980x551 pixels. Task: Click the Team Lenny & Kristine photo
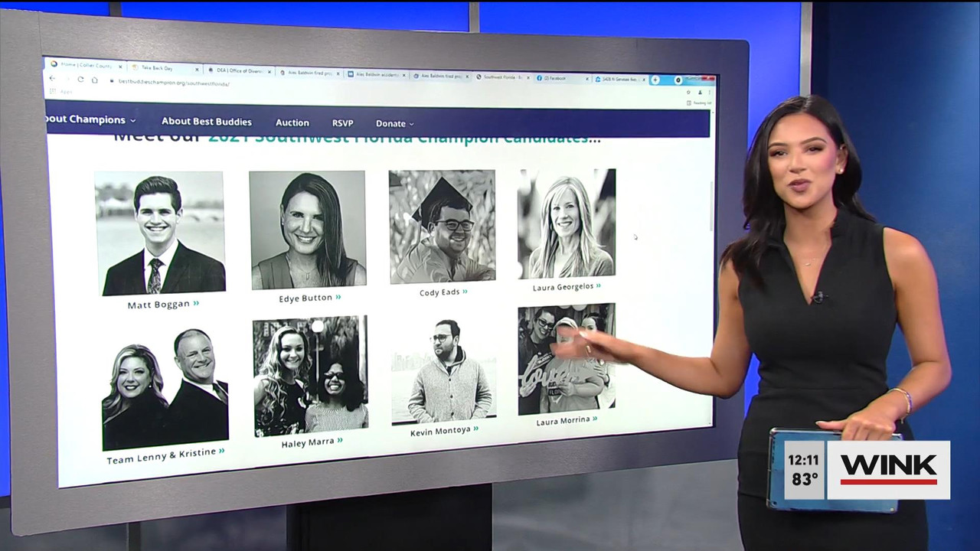[165, 387]
